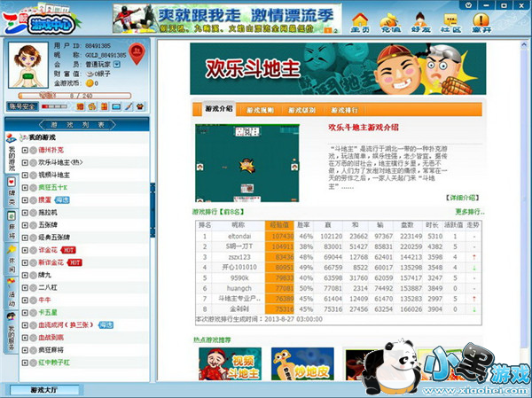Open the 好友 friends icon
The image size is (532, 398).
coord(420,23)
